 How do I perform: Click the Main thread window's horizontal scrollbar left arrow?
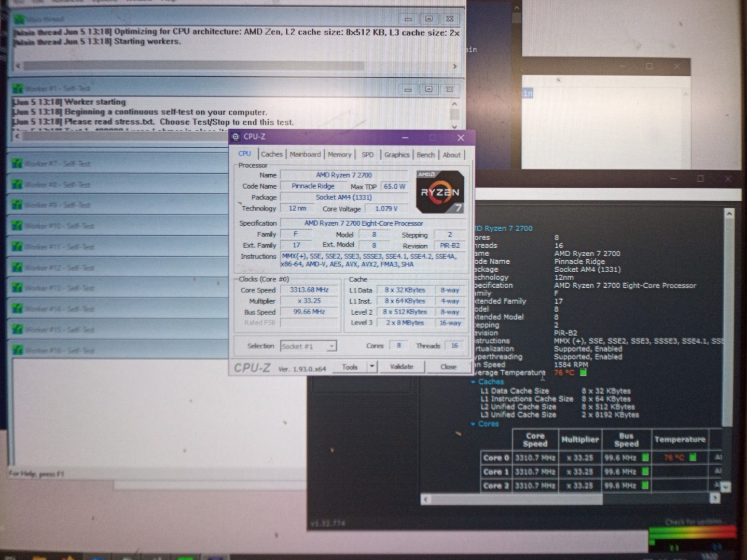pos(18,66)
